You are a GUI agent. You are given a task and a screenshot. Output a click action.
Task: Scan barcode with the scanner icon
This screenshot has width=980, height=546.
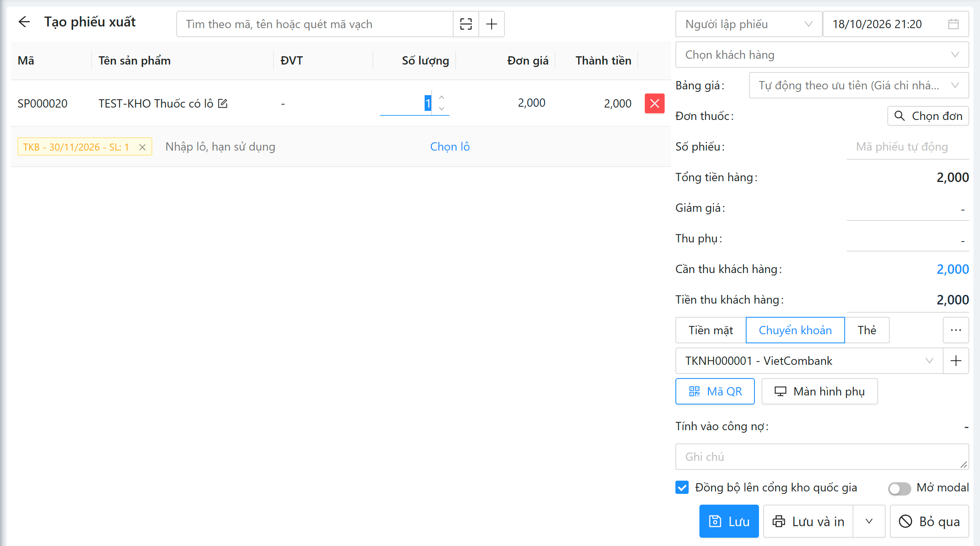[466, 24]
